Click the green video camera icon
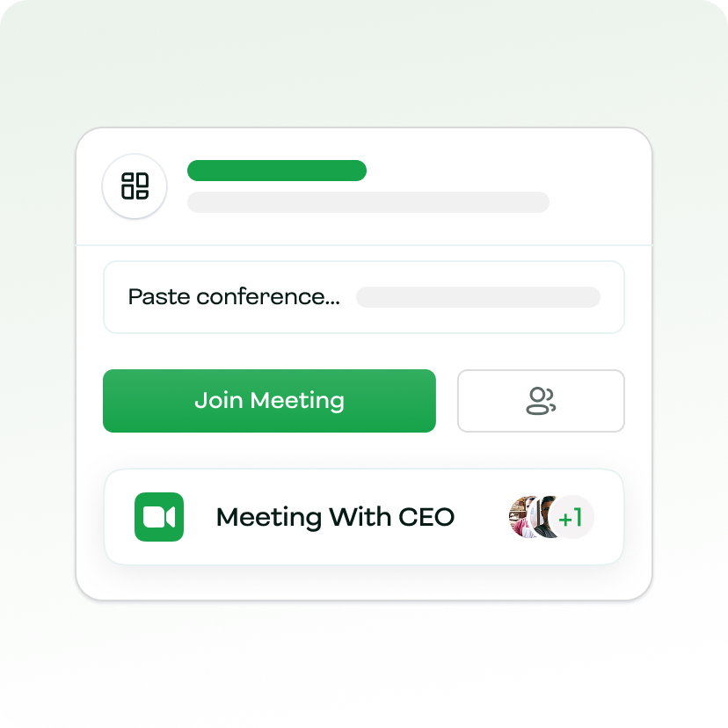Image resolution: width=728 pixels, height=728 pixels. (159, 517)
